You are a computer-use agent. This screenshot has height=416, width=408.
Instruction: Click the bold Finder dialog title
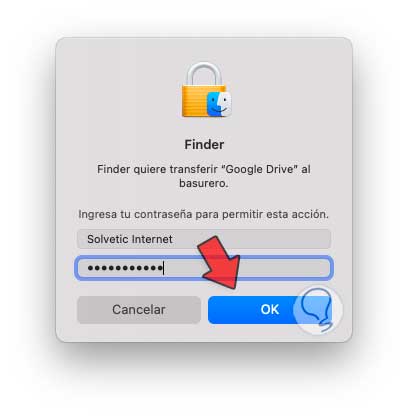pyautogui.click(x=204, y=145)
